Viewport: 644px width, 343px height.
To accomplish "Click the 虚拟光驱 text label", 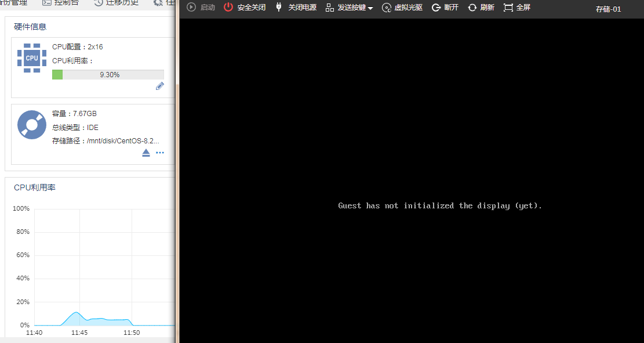I will pos(408,8).
